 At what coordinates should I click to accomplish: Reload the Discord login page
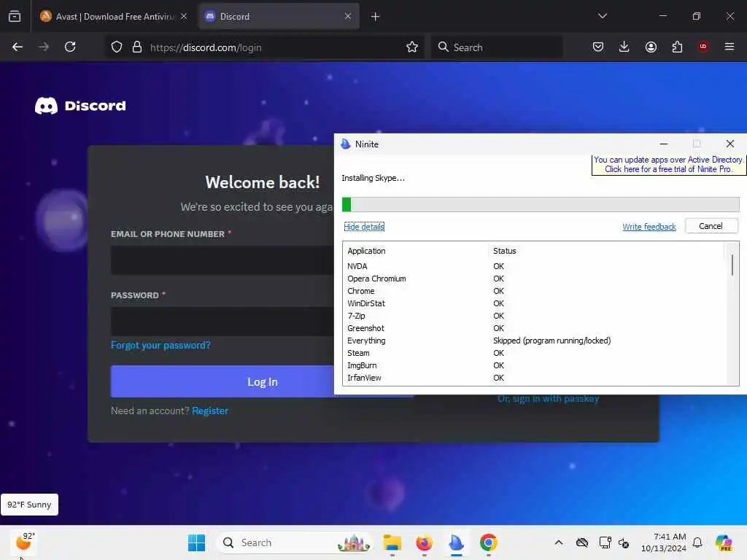[x=70, y=47]
